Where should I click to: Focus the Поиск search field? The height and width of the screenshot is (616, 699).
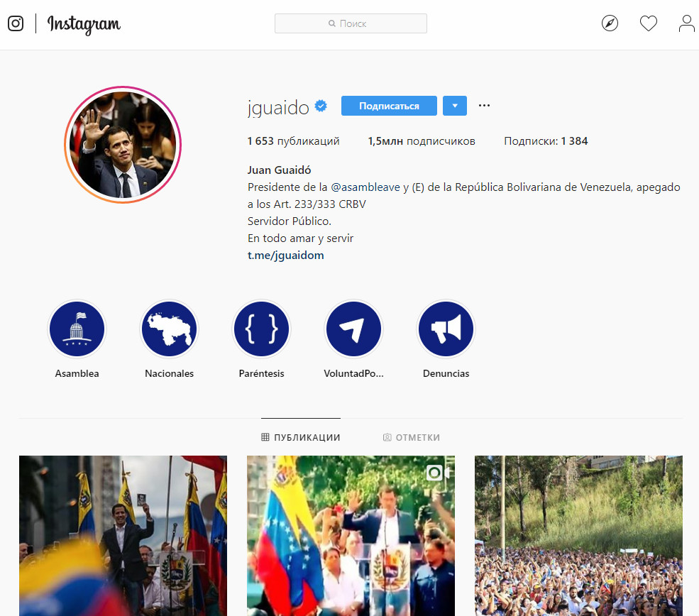click(351, 23)
